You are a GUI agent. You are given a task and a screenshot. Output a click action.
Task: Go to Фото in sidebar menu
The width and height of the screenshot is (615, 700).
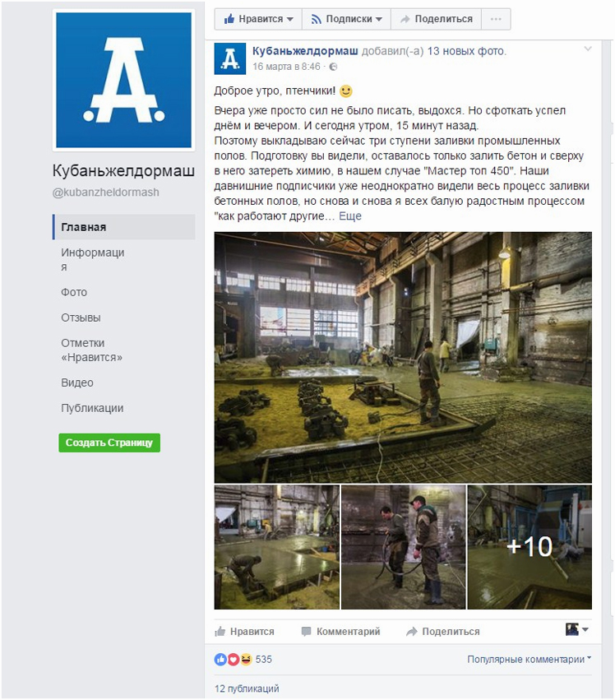[74, 292]
